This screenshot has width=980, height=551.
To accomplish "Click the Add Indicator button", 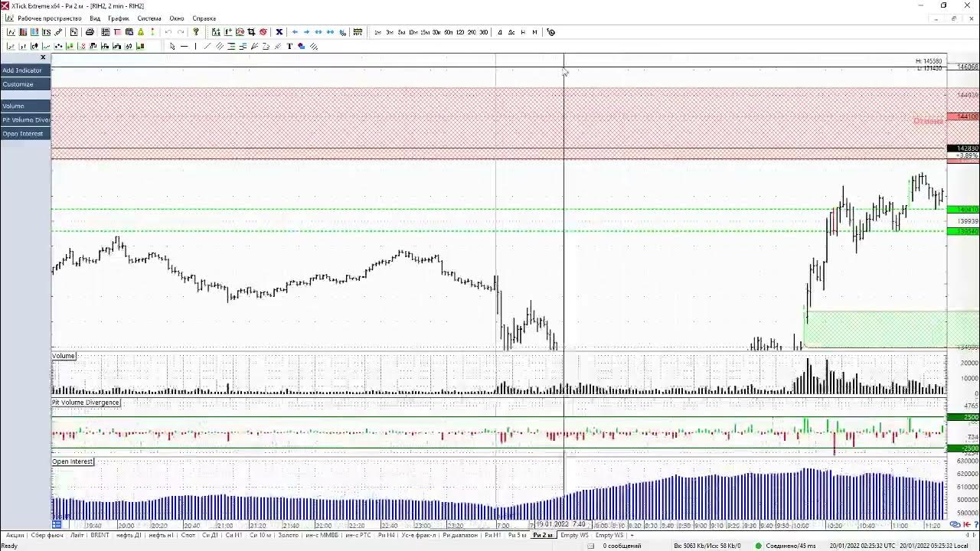I will click(25, 70).
